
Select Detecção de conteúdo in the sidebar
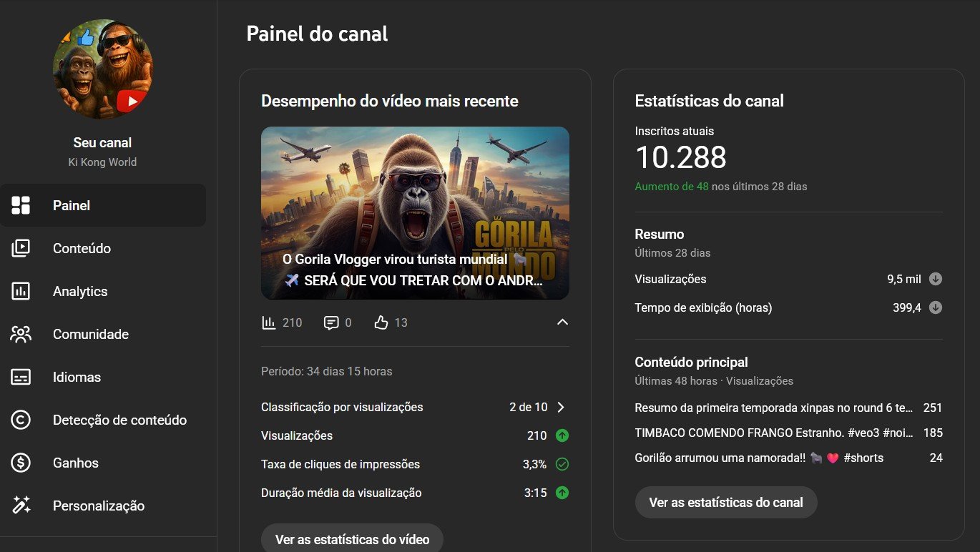click(x=103, y=420)
